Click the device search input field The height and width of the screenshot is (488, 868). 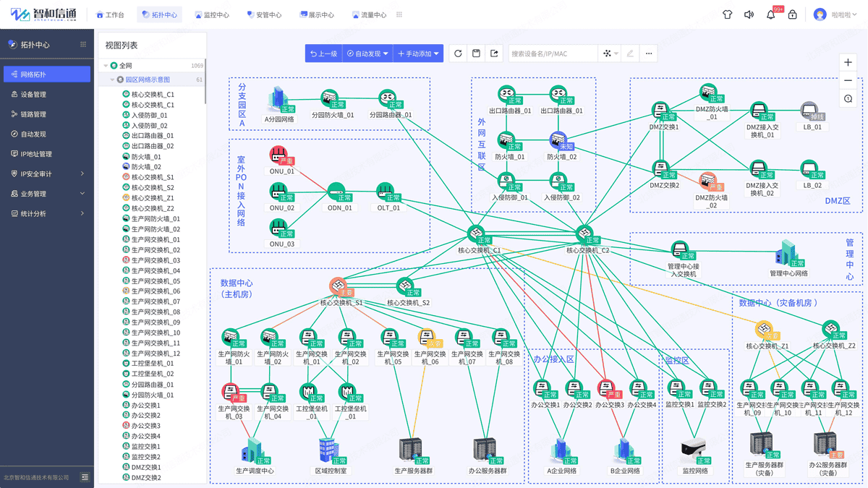click(553, 53)
